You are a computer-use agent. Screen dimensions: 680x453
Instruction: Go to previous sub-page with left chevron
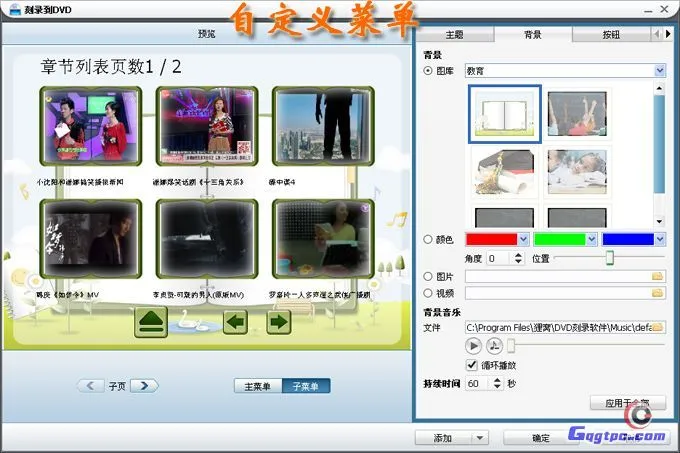pyautogui.click(x=91, y=386)
